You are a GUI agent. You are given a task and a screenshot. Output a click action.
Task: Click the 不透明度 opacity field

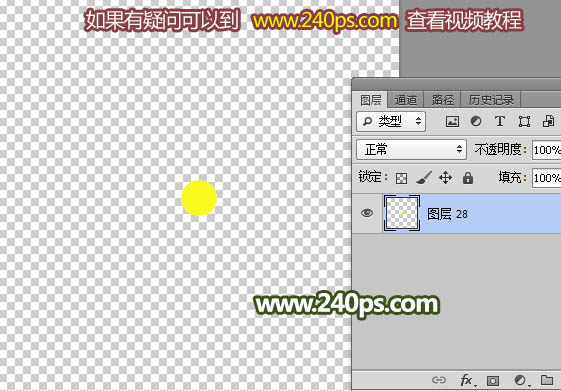click(546, 150)
